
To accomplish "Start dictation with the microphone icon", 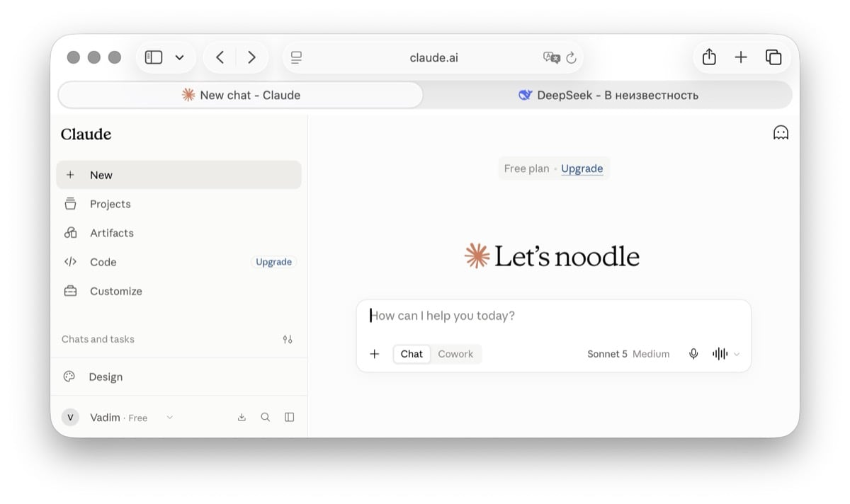I will [693, 354].
